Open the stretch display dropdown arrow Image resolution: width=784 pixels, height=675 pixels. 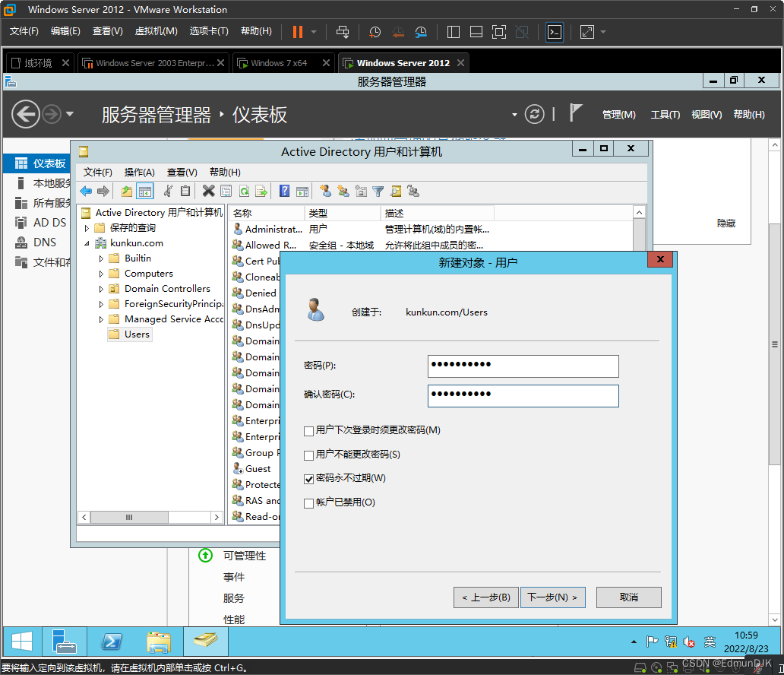point(603,32)
